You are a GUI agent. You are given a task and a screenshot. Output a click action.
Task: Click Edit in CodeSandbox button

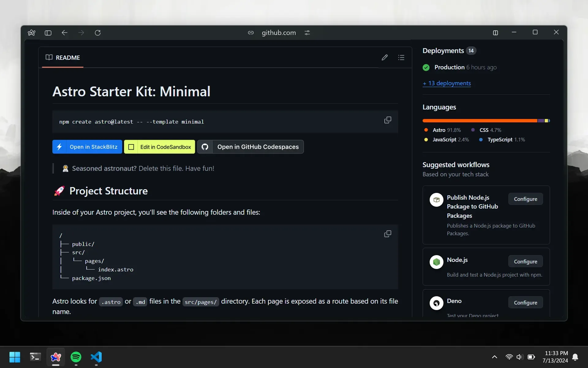point(160,147)
